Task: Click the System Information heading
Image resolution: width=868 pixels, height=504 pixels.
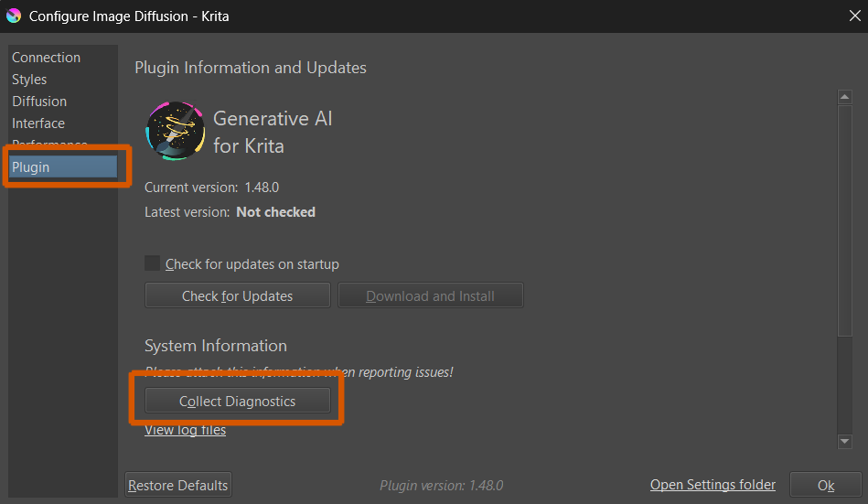Action: pyautogui.click(x=216, y=346)
